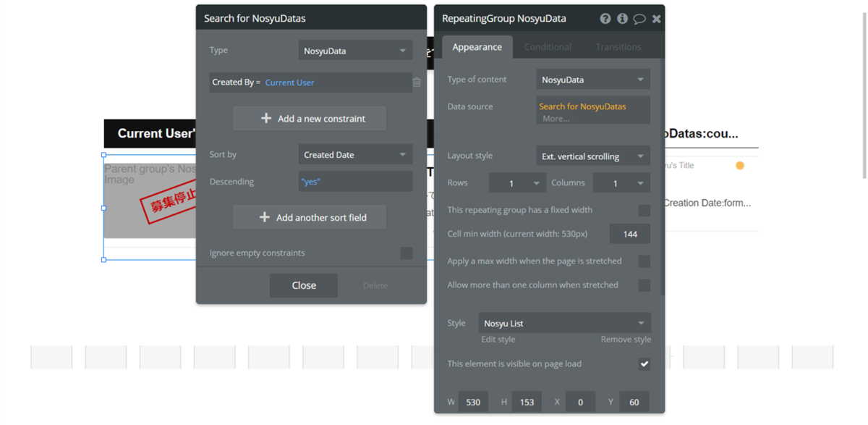Click Search for NosyuDatas data source
This screenshot has height=425, width=868.
click(x=582, y=106)
